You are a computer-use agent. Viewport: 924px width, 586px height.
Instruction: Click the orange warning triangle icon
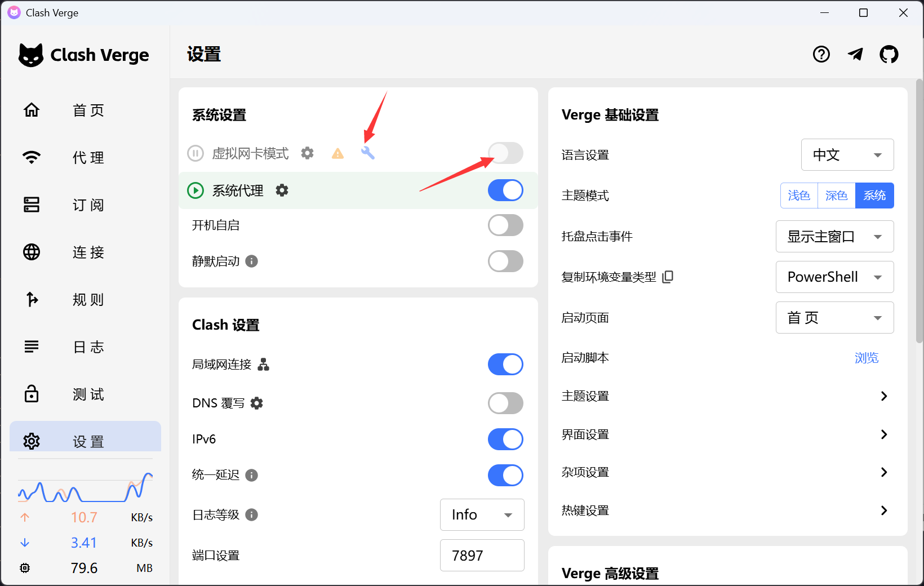click(x=337, y=153)
